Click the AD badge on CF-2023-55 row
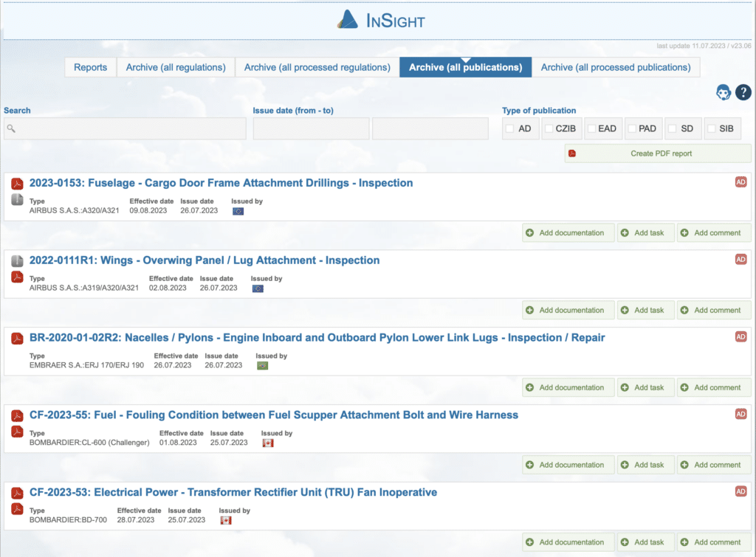The width and height of the screenshot is (756, 557). point(741,414)
